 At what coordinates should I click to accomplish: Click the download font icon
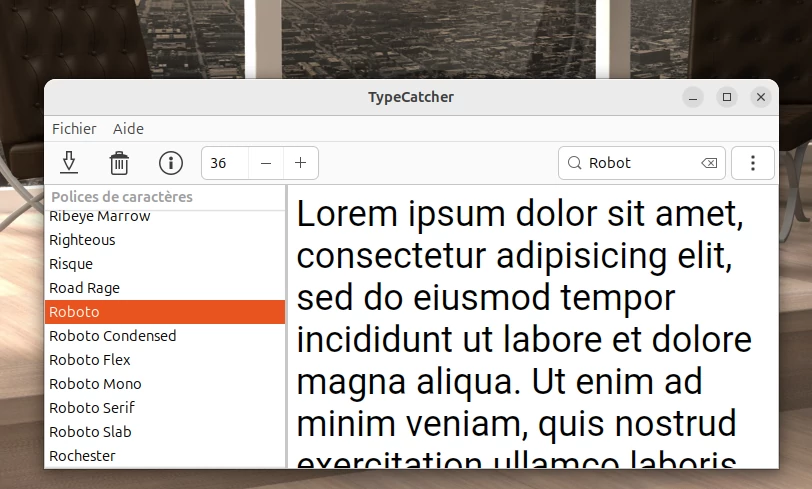(x=69, y=163)
